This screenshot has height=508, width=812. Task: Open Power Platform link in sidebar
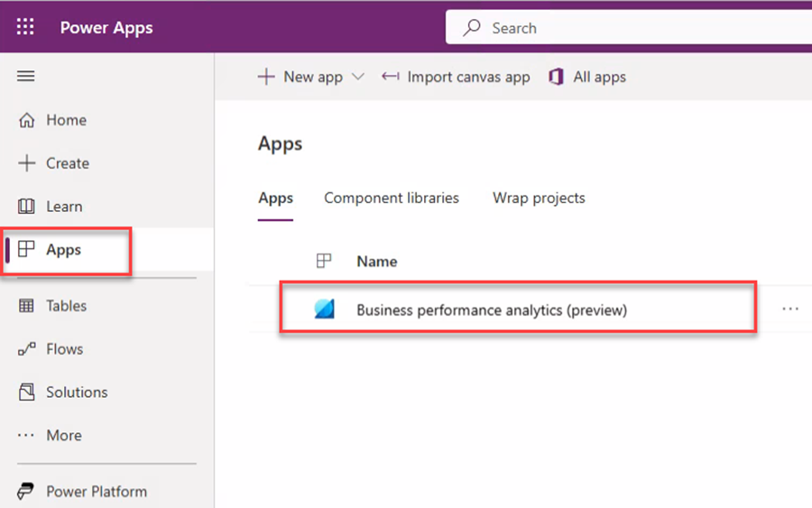pos(82,491)
